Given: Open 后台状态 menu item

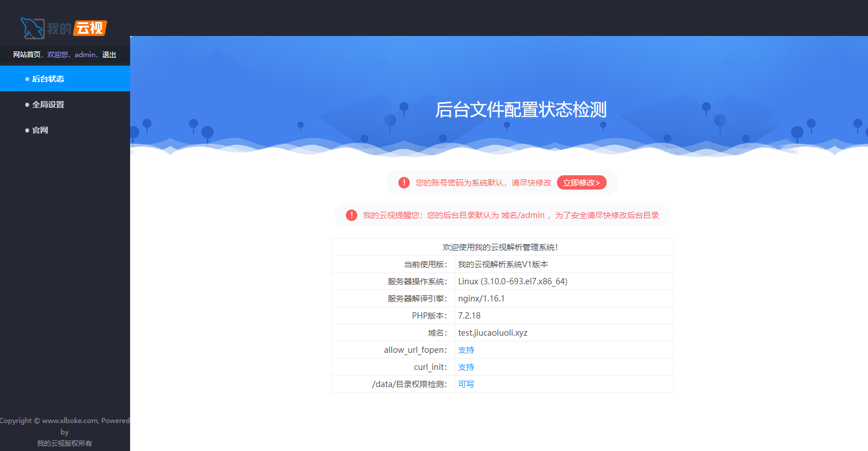Looking at the screenshot, I should click(x=65, y=79).
